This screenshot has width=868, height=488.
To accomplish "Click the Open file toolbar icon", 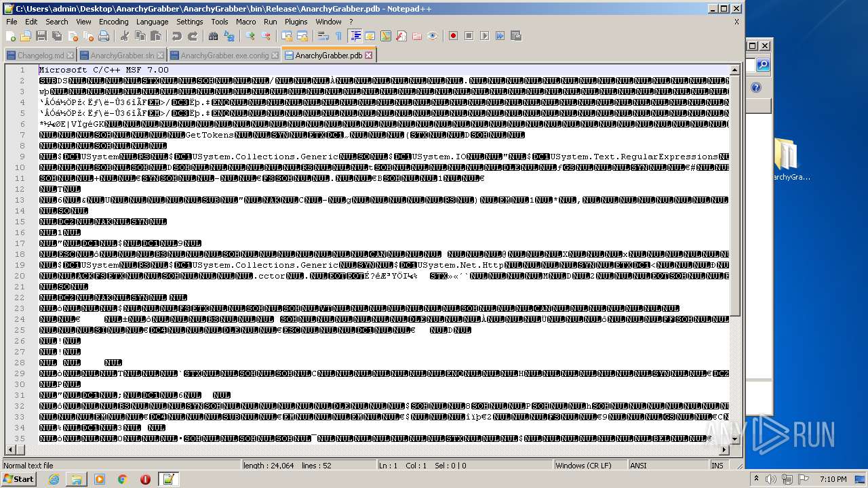I will 26,36.
